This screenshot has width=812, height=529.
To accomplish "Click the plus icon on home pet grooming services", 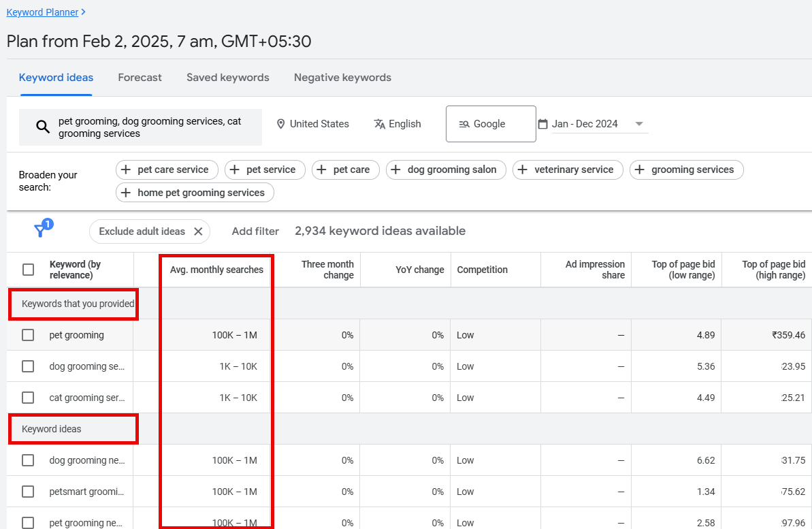I will [125, 193].
